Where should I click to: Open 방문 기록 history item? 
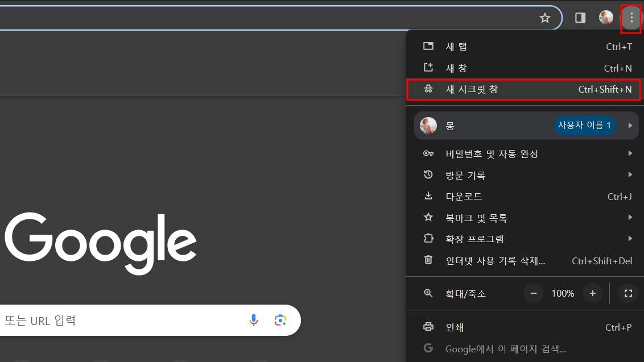click(525, 175)
